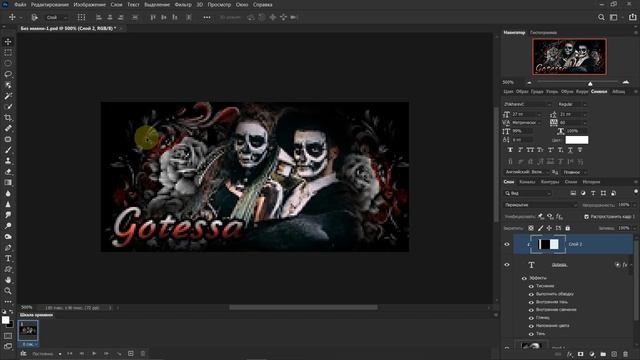Duplicate the selected timeline frame
This screenshot has height=360, width=640.
pos(131,353)
